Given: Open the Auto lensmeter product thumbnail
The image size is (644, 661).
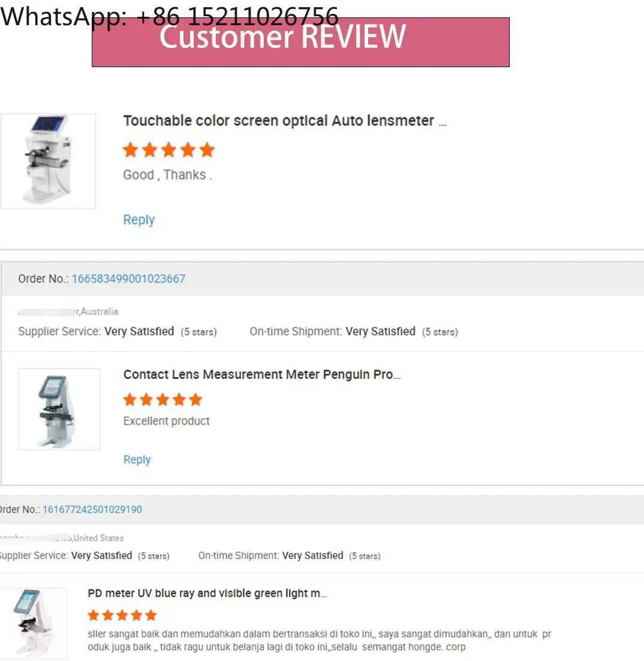Looking at the screenshot, I should pyautogui.click(x=48, y=161).
